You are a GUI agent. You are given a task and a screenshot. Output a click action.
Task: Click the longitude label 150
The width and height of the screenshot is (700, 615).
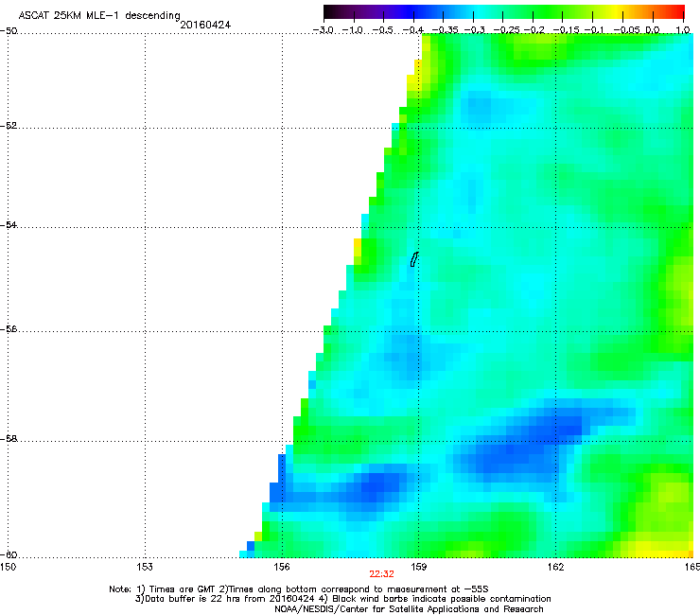pos(8,567)
